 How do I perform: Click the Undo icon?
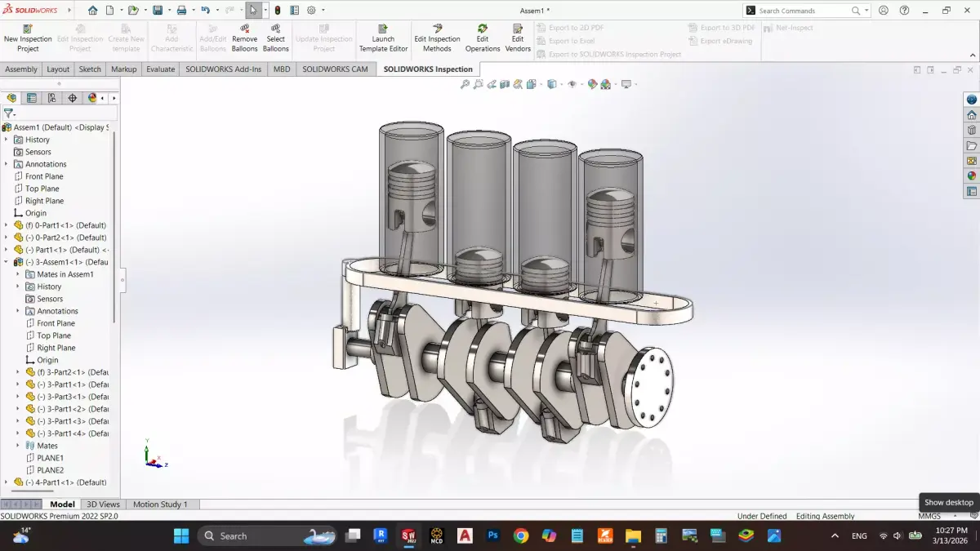pos(205,11)
